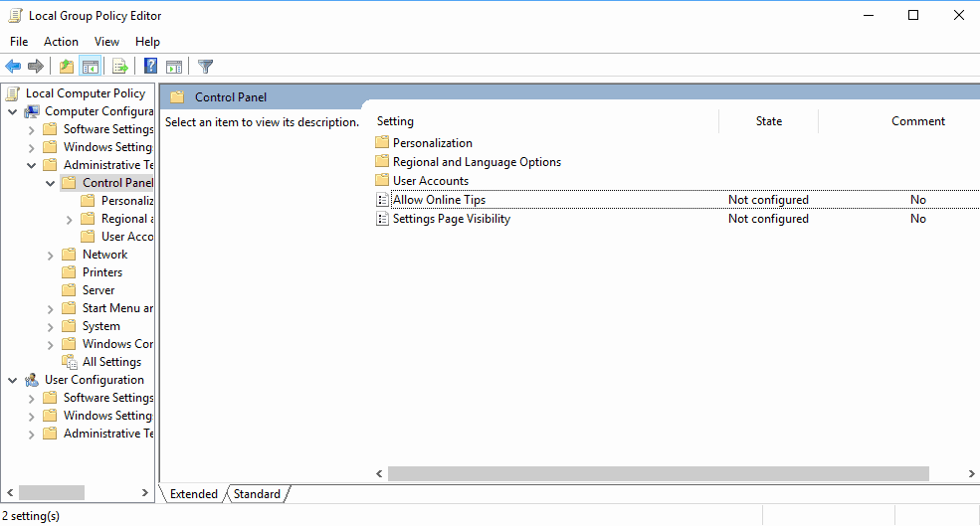Viewport: 980px width, 526px height.
Task: Toggle Show/Hide Console Tree icon
Action: point(90,66)
